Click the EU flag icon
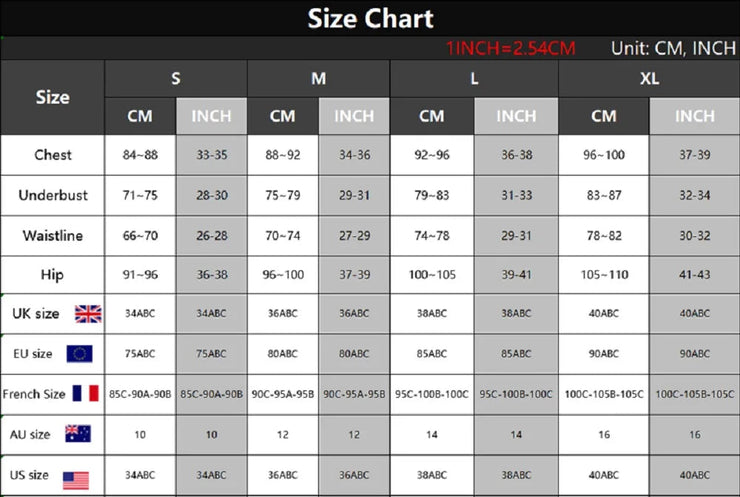This screenshot has height=497, width=740. (79, 354)
